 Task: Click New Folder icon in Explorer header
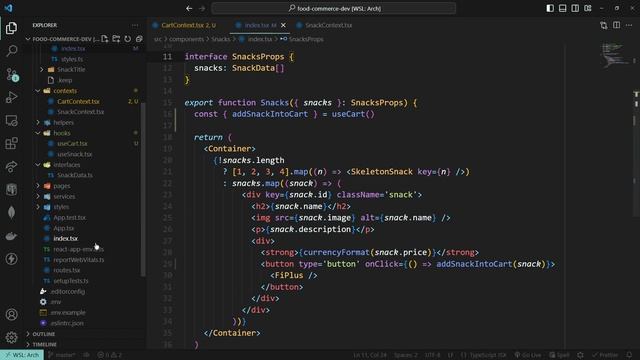tap(116, 39)
